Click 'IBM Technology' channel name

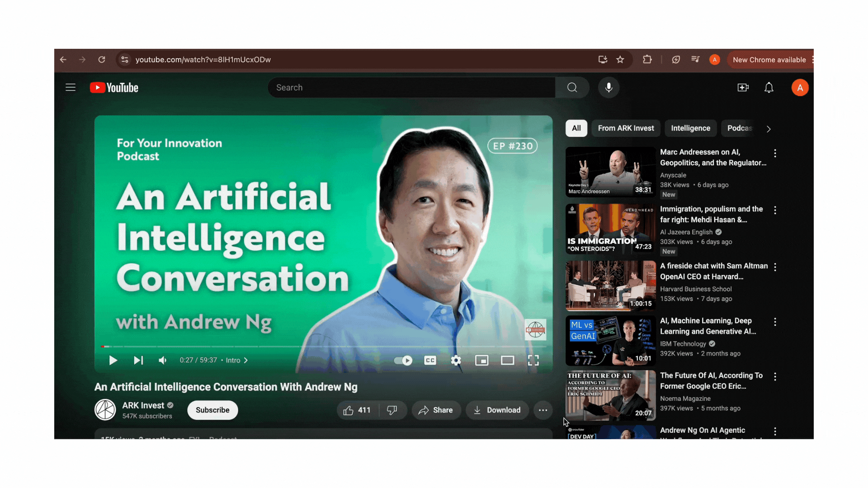point(683,344)
